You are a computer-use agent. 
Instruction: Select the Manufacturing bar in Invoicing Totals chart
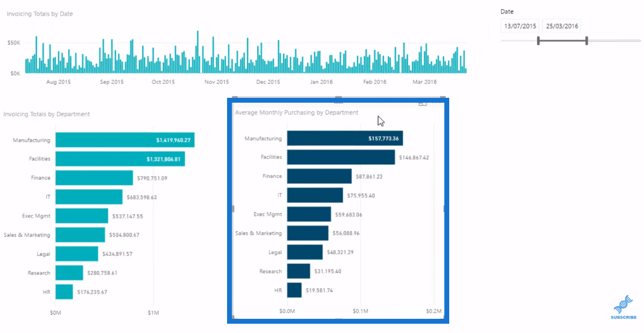tap(125, 140)
